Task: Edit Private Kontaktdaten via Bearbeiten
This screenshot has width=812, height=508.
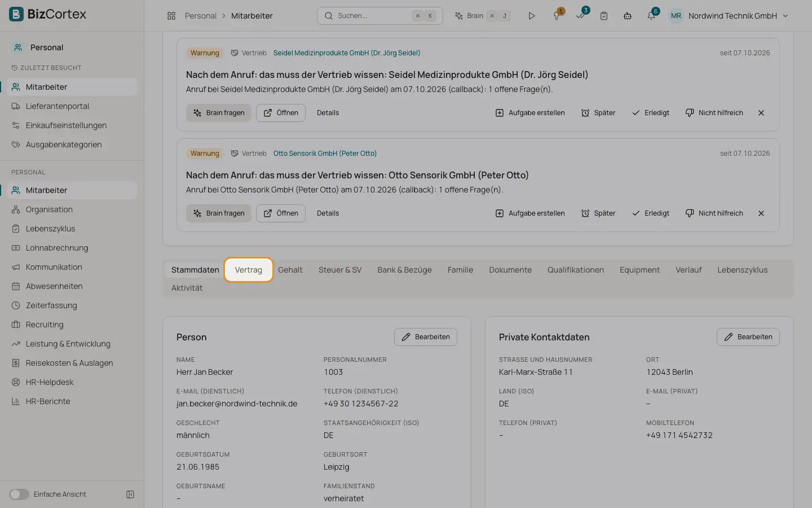Action: (748, 337)
